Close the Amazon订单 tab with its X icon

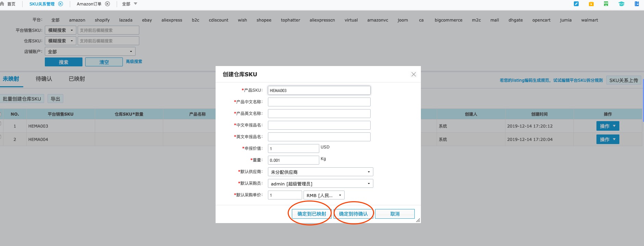[x=107, y=4]
